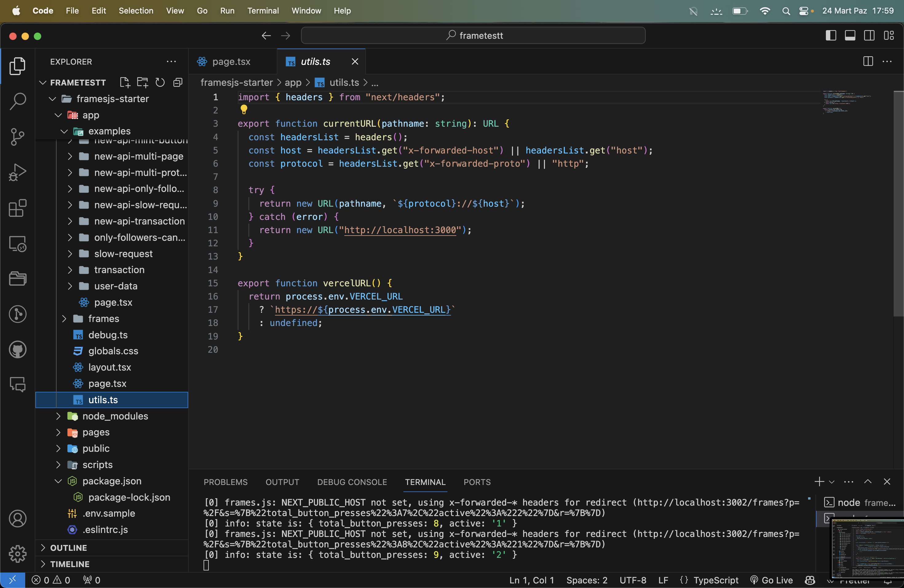Viewport: 904px width, 588px height.
Task: Collapse the app folder
Action: coord(58,115)
